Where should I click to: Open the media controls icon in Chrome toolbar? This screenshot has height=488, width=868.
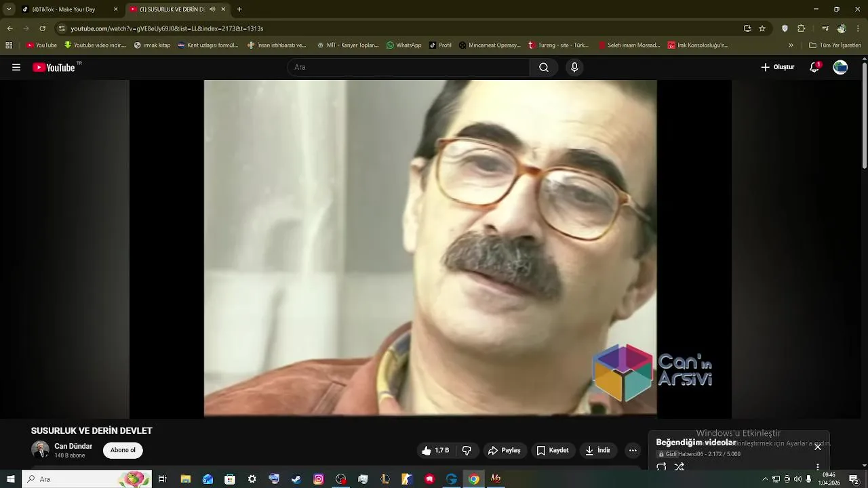[825, 28]
